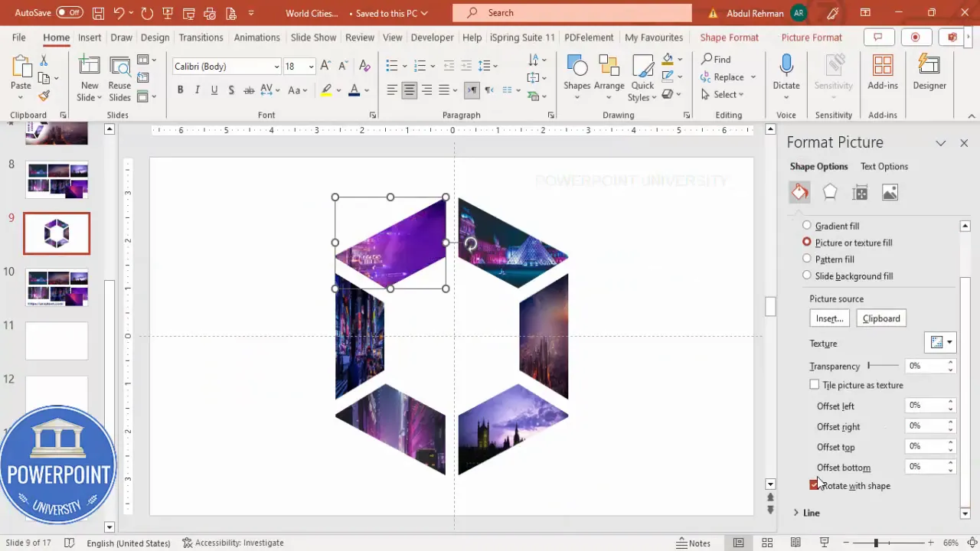This screenshot has height=551, width=980.
Task: Open font size dropdown
Action: [x=311, y=67]
